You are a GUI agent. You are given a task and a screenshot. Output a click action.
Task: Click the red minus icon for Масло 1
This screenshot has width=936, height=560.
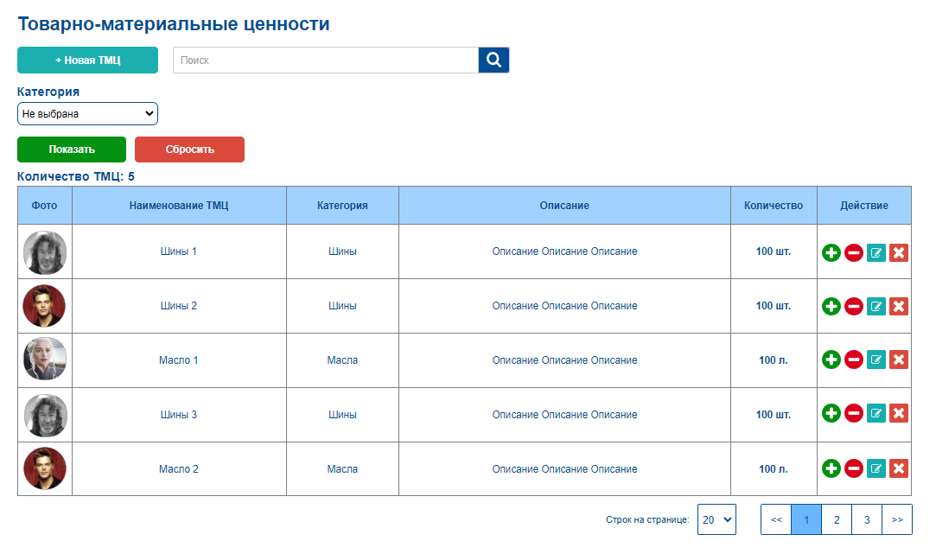[854, 360]
